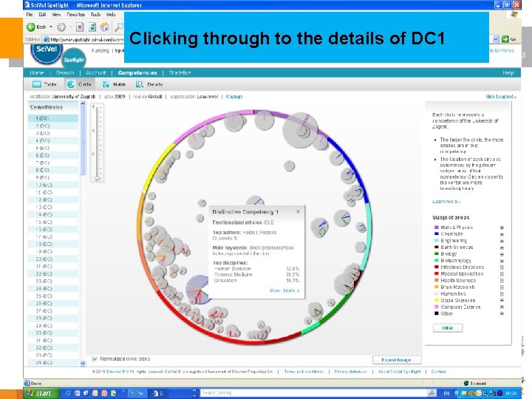
Task: Select competency 22 (EC) in list
Action: [53, 274]
